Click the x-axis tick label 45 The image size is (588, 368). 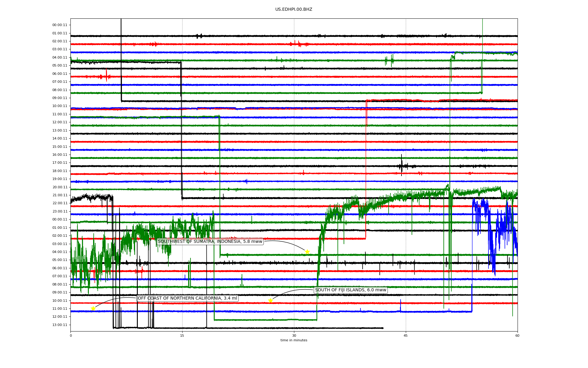click(x=406, y=336)
